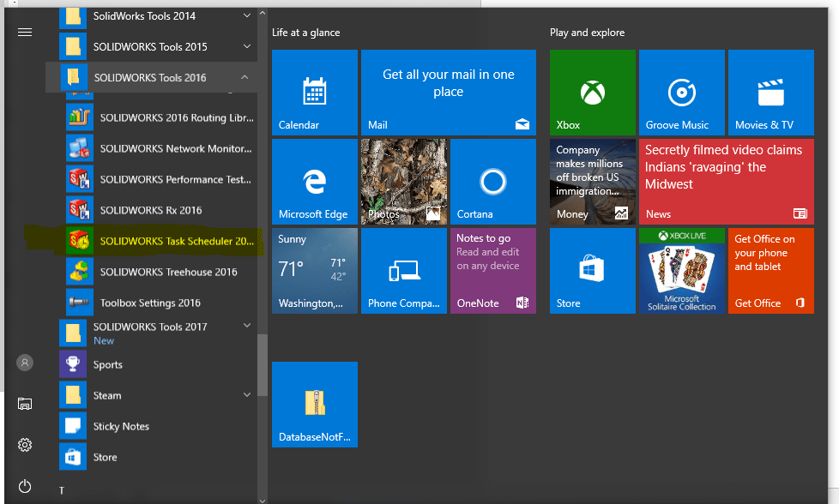Collapse the SOLIDWORKS Tools 2016 folder chevron
Screen dimensions: 839x504
pyautogui.click(x=244, y=77)
